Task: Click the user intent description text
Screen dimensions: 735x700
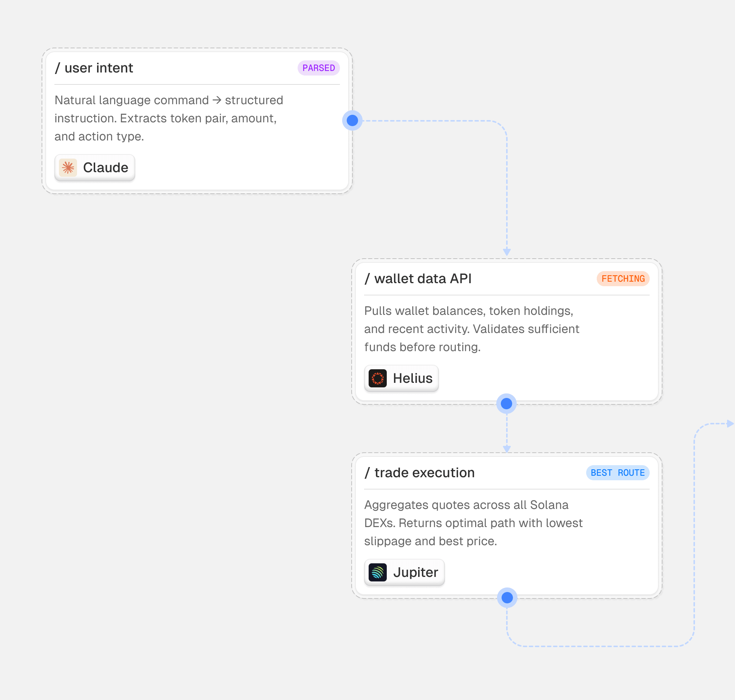Action: tap(169, 118)
